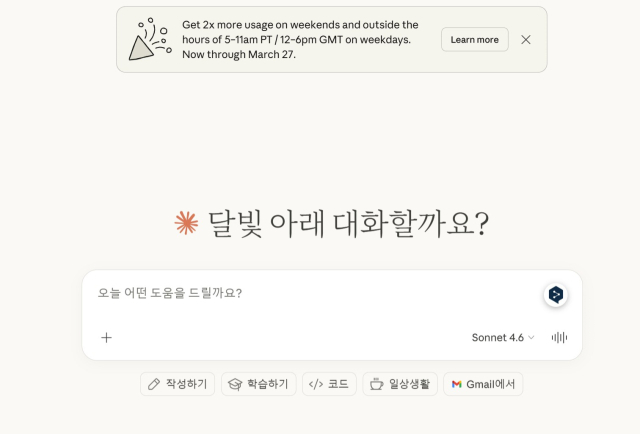Dismiss the 2x usage promo banner
Screen dimensions: 640x434
[x=526, y=40]
